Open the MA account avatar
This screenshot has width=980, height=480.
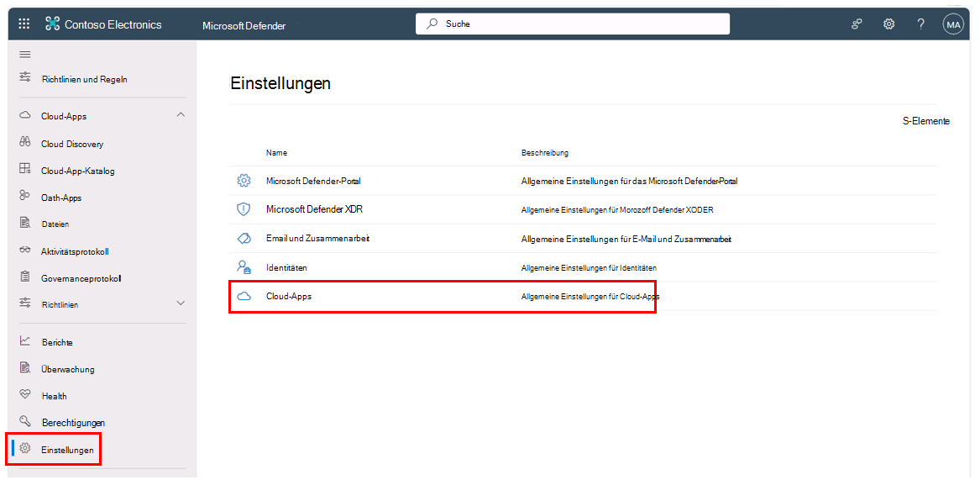pos(953,24)
